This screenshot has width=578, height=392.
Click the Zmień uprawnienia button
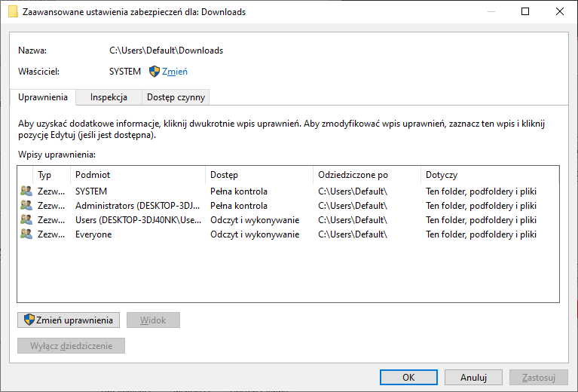(69, 320)
